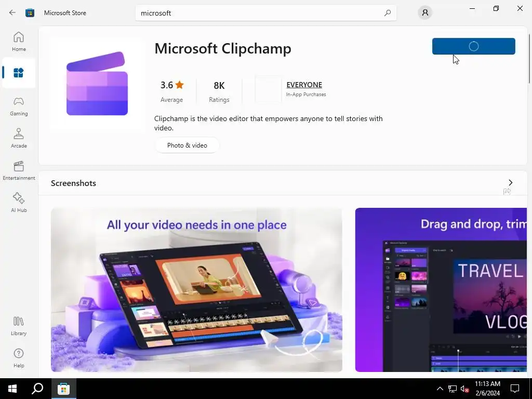The height and width of the screenshot is (399, 532).
Task: Click Microsoft Store icon in taskbar
Action: (x=63, y=389)
